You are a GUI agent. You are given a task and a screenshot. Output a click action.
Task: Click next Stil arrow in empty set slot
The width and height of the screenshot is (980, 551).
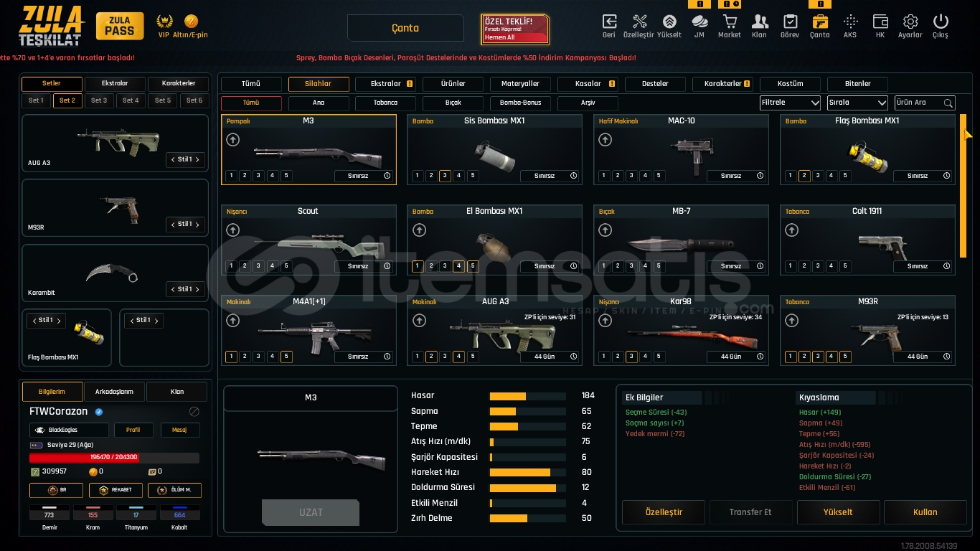tap(156, 320)
